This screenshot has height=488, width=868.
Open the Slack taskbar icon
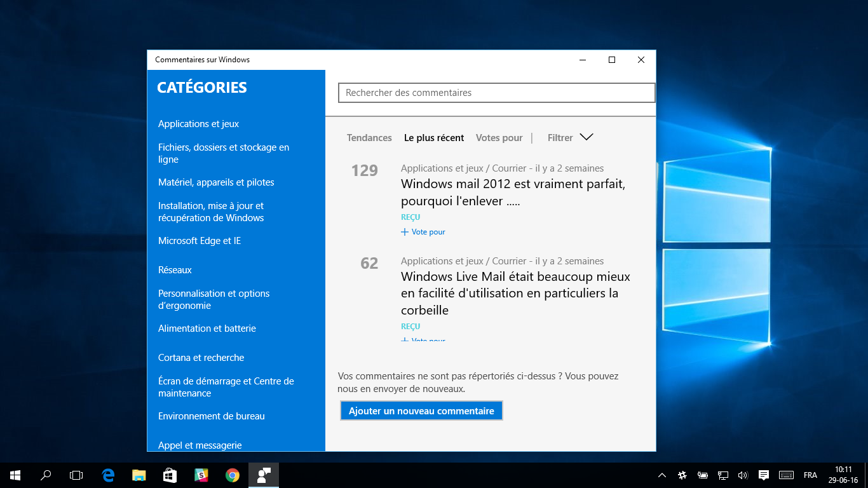[201, 475]
